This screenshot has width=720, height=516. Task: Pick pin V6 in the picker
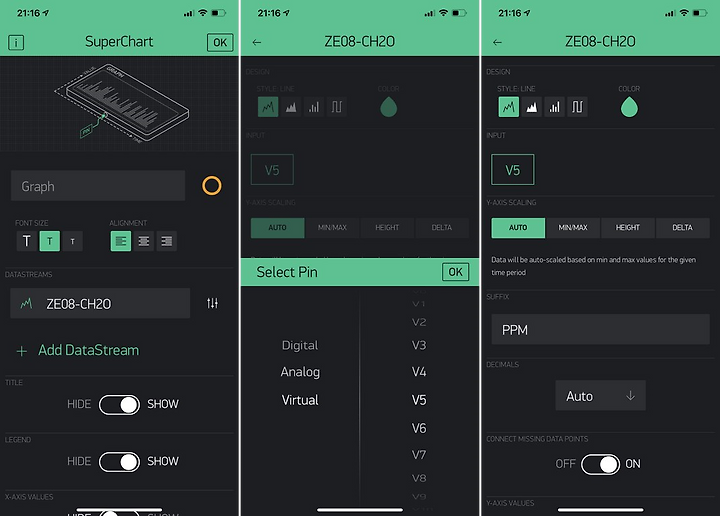(419, 428)
